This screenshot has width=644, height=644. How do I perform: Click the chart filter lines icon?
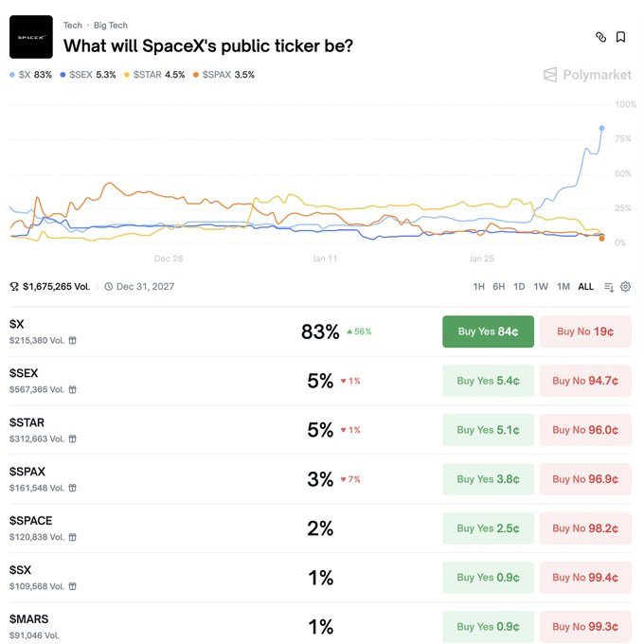pyautogui.click(x=609, y=286)
